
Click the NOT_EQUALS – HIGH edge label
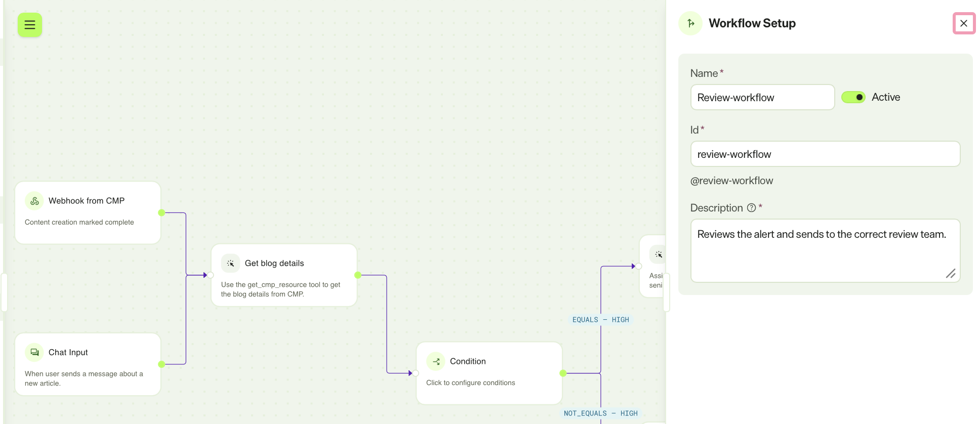(600, 413)
